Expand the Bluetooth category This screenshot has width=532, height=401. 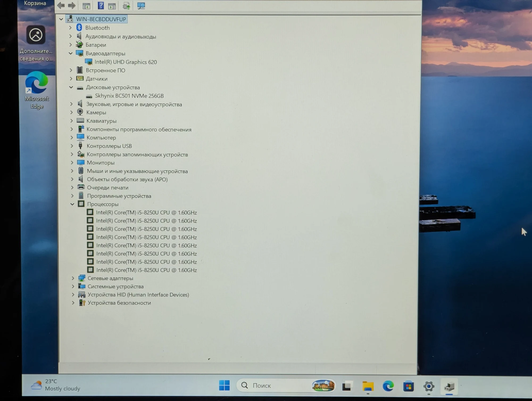pos(70,28)
